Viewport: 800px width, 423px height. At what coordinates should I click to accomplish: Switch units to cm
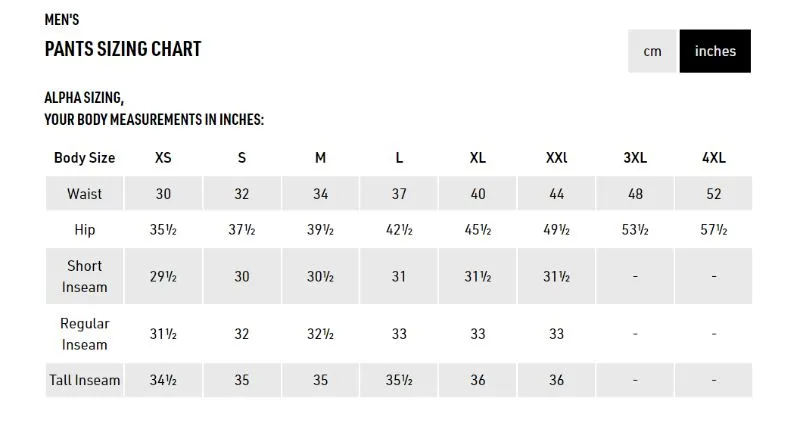point(653,51)
